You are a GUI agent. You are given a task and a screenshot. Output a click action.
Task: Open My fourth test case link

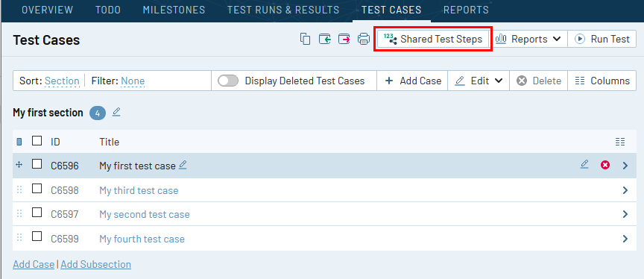tap(142, 239)
